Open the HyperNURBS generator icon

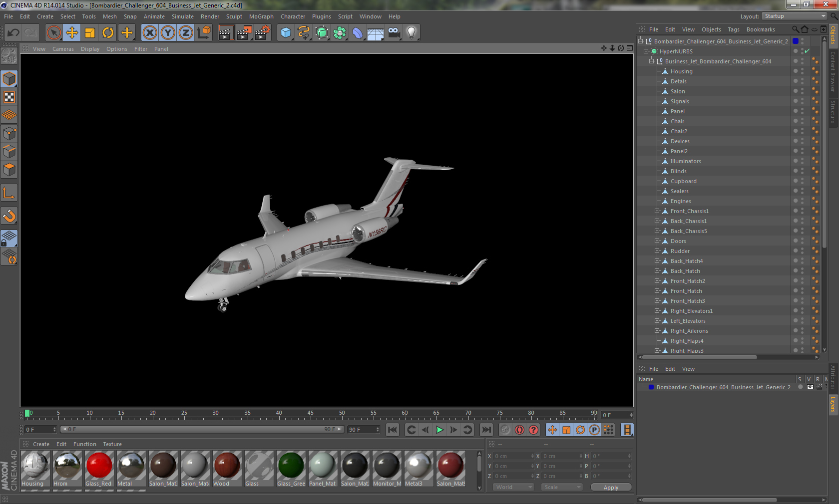[x=322, y=33]
